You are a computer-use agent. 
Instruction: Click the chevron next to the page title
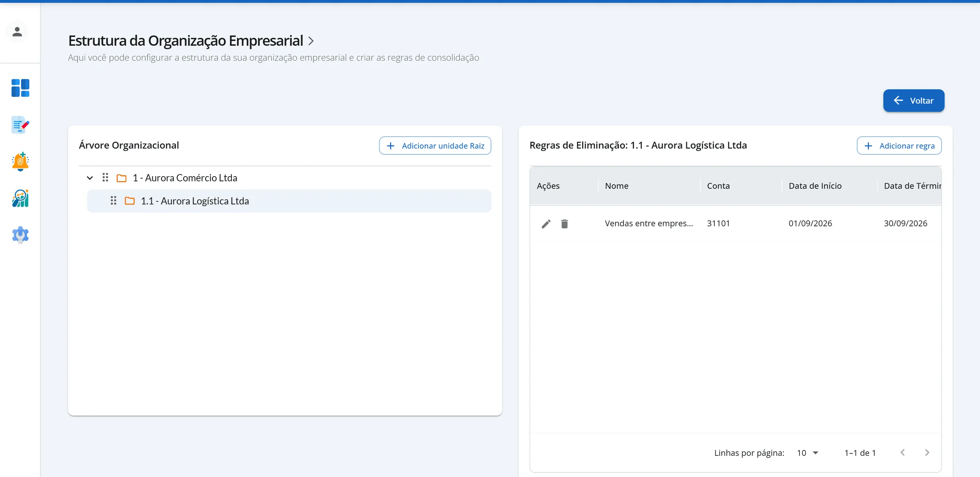click(311, 41)
